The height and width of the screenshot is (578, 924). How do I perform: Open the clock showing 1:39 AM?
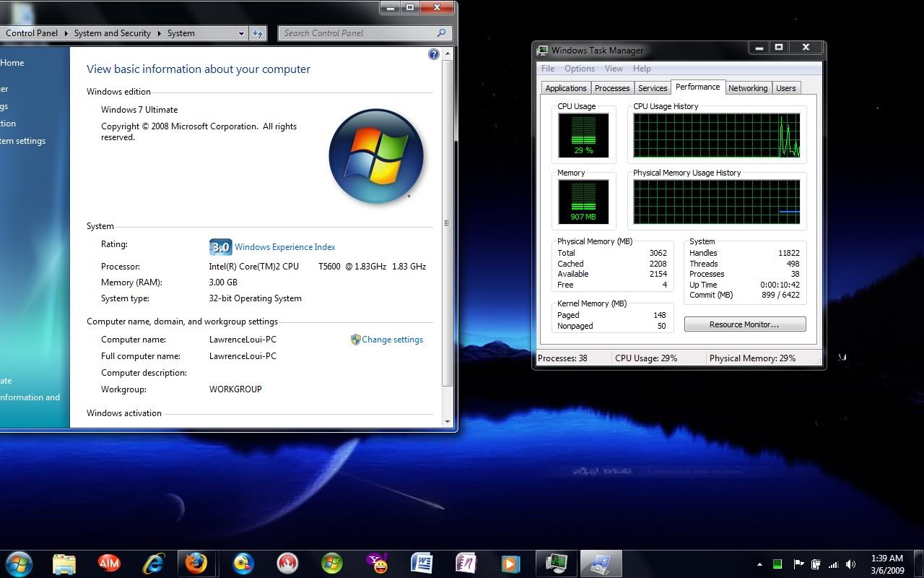click(887, 564)
